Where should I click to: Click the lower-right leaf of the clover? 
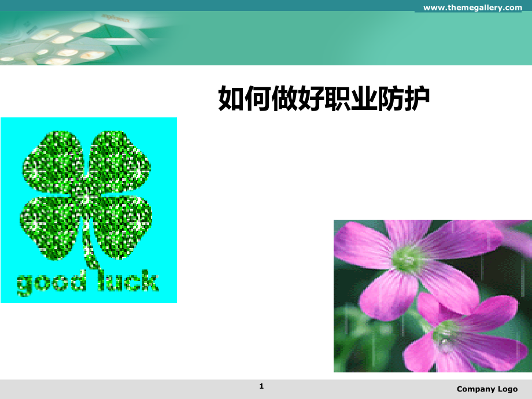[123, 227]
